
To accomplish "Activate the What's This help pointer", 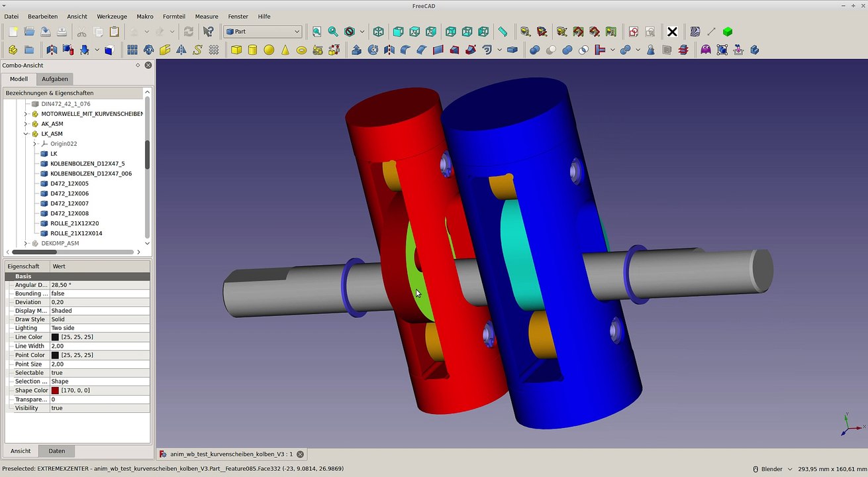I will pos(209,32).
